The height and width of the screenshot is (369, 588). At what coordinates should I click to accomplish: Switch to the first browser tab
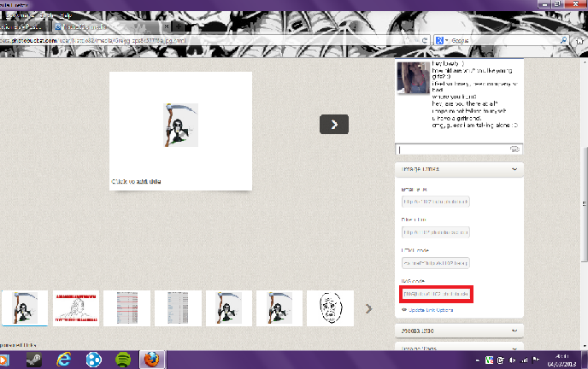click(23, 27)
